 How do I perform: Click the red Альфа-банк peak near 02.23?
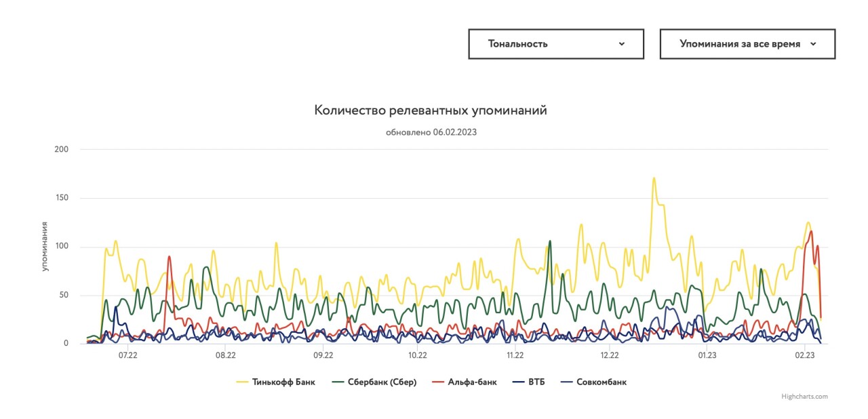tap(811, 232)
